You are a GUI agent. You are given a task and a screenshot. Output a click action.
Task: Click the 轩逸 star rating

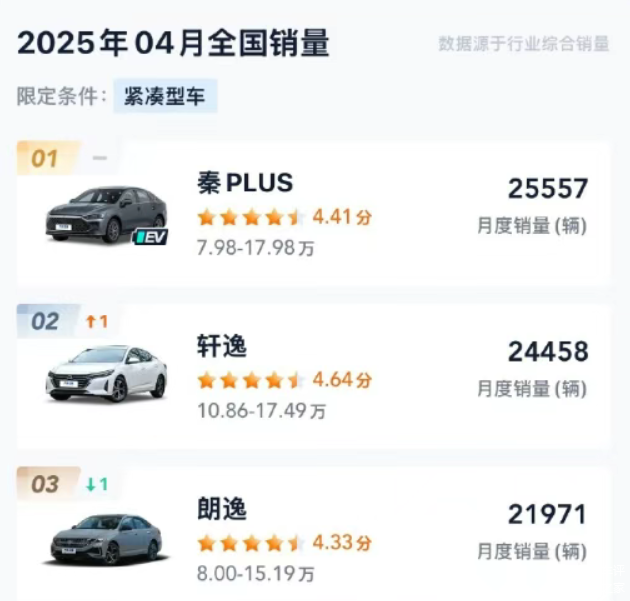[x=250, y=380]
